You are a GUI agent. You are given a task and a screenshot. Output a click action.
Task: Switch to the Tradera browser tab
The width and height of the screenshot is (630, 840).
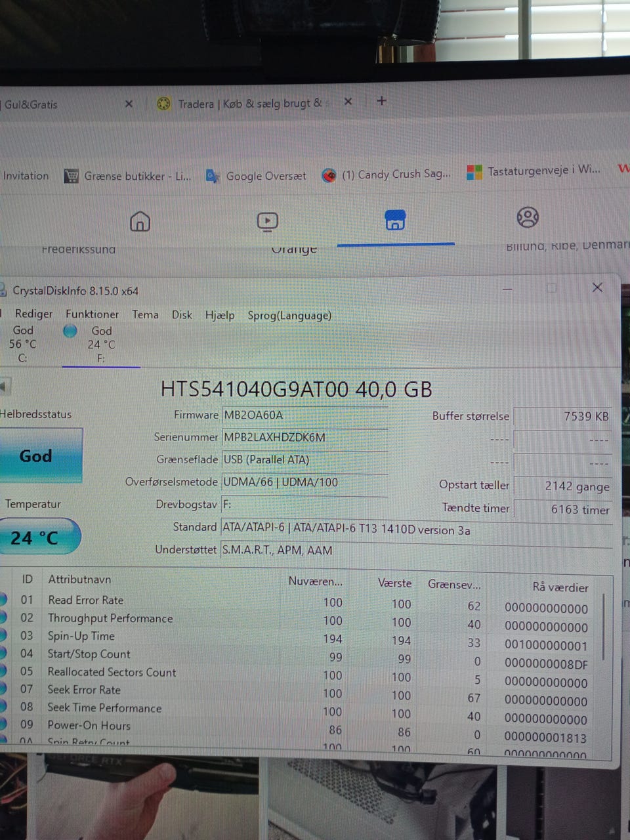243,103
